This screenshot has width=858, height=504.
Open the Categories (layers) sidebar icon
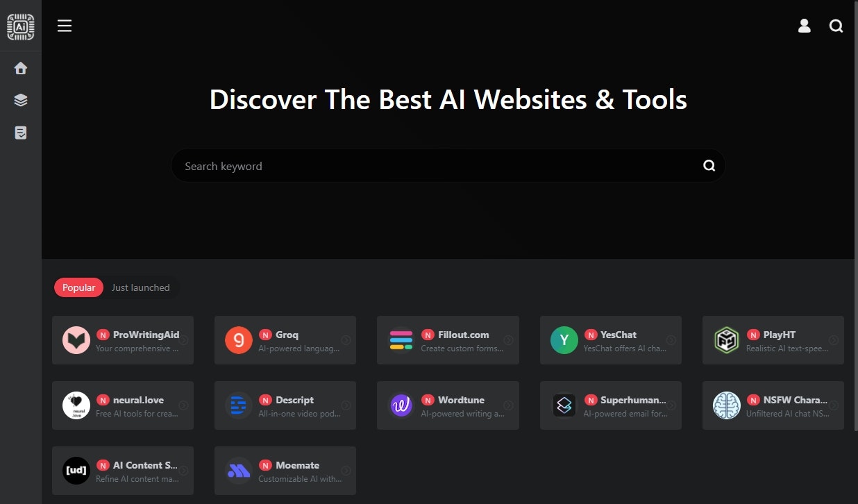click(x=20, y=99)
